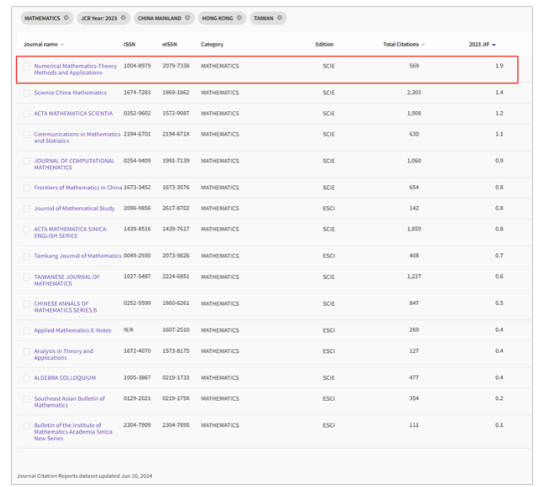
Task: Select ISSN value 2194-6701
Action: [x=137, y=134]
